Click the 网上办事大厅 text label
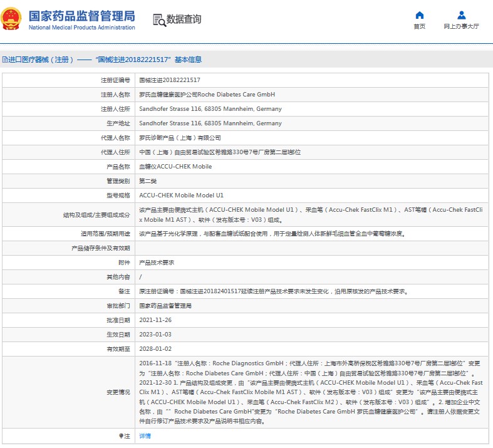 [x=461, y=27]
